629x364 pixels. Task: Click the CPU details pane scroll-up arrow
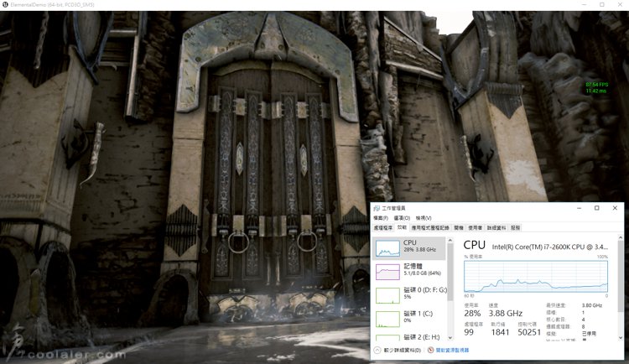coord(621,238)
